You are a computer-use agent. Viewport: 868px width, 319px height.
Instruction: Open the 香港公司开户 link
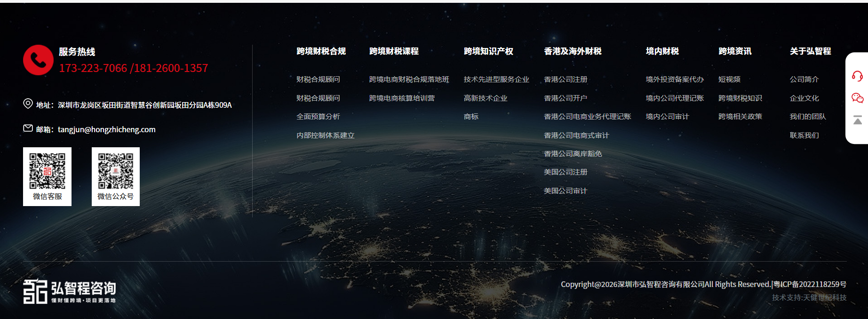click(565, 98)
